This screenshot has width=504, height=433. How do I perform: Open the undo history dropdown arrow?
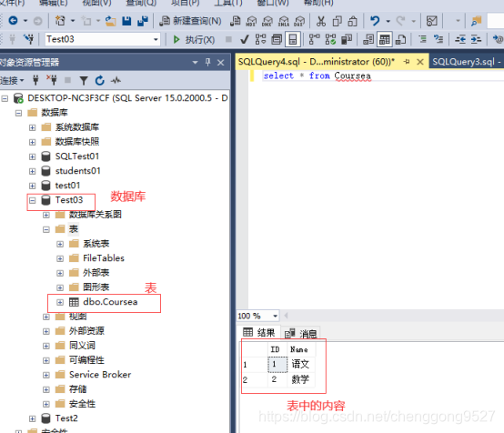pos(388,21)
